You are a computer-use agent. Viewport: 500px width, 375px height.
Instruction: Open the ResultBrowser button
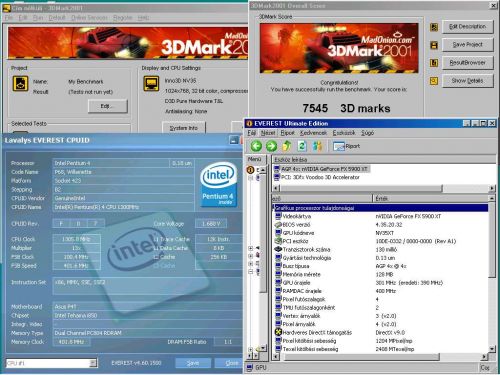[x=468, y=63]
